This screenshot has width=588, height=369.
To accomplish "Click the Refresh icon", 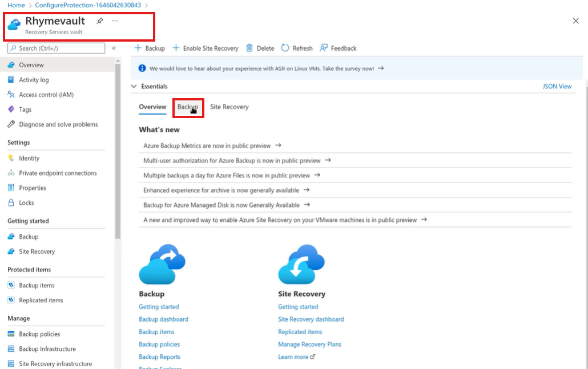I will click(x=285, y=48).
